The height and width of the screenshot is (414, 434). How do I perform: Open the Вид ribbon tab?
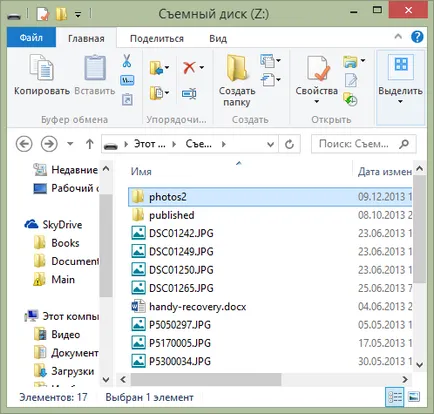[x=218, y=38]
